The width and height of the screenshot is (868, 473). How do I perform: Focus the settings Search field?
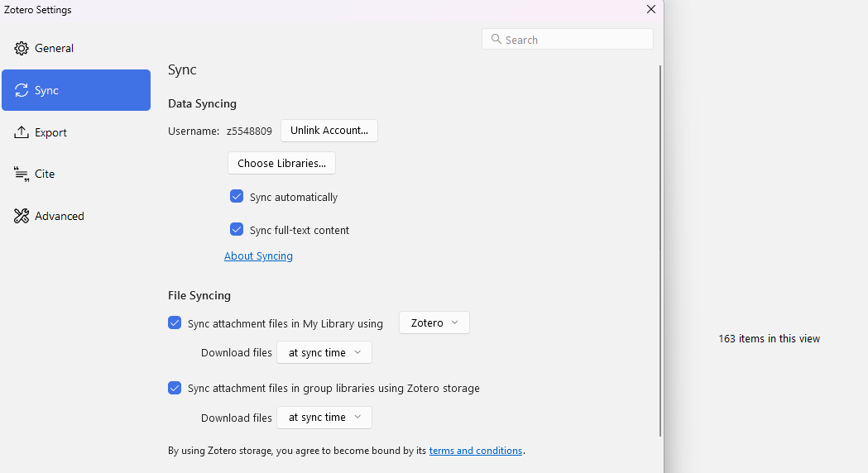(x=568, y=39)
